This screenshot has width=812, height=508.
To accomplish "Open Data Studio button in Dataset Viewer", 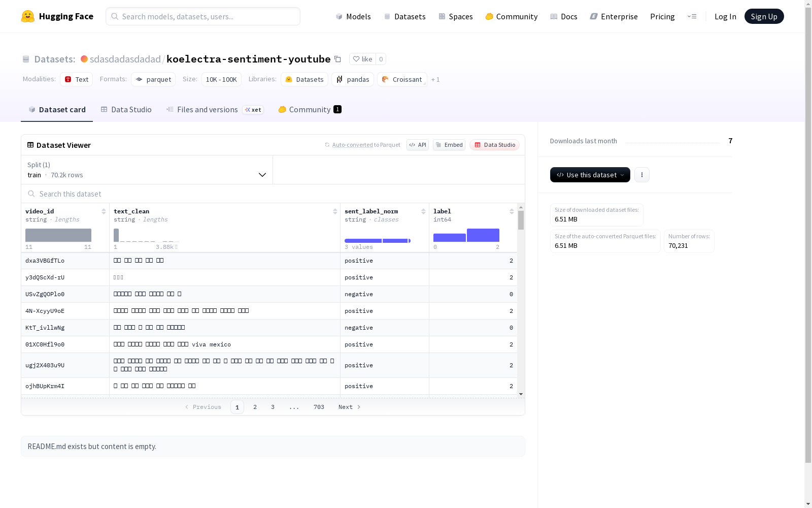I will 494,145.
